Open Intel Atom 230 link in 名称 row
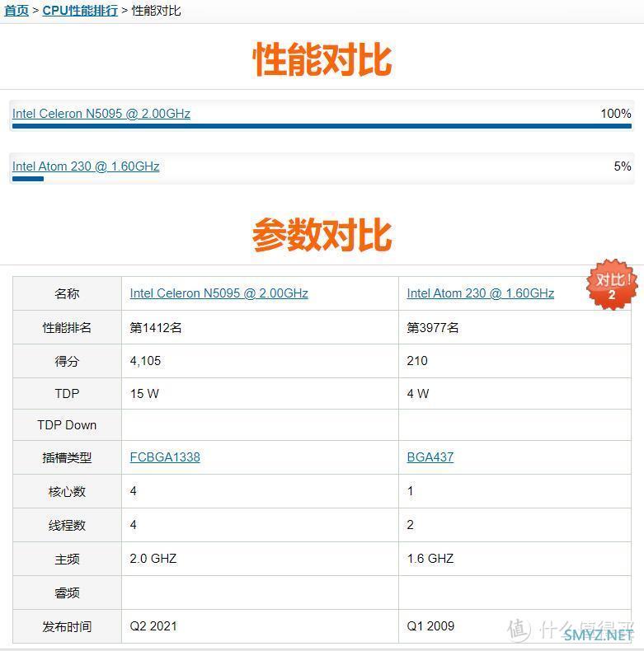Screen dimensions: 644x651 [x=480, y=293]
